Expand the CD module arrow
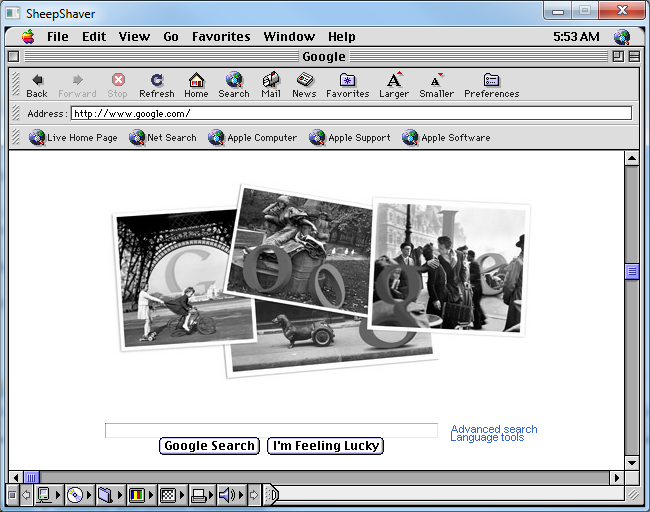The image size is (650, 512). 89,495
